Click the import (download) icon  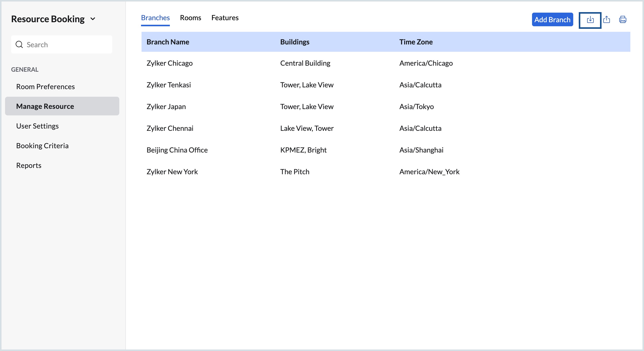[x=590, y=20]
